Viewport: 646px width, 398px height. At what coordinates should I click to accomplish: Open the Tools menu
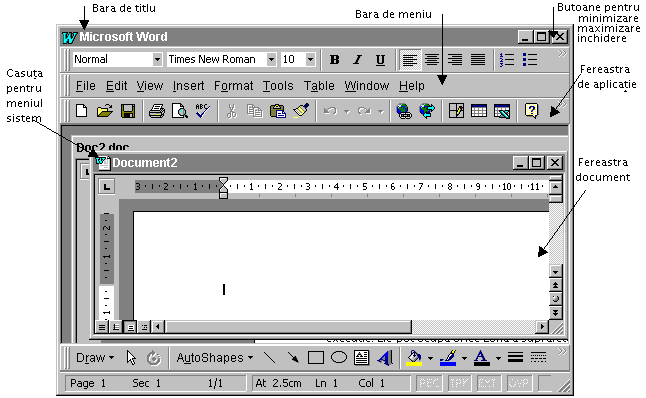click(x=278, y=86)
